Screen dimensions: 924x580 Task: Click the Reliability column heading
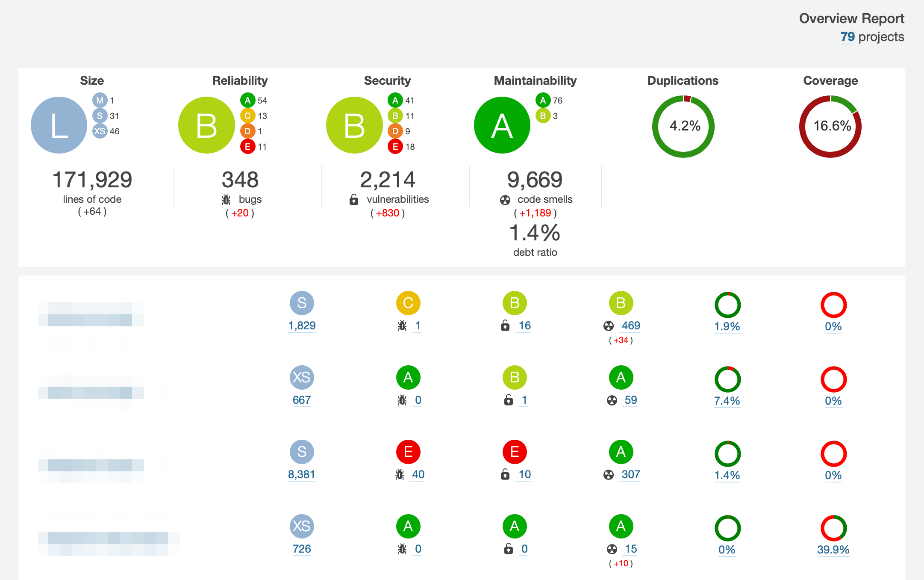tap(240, 80)
